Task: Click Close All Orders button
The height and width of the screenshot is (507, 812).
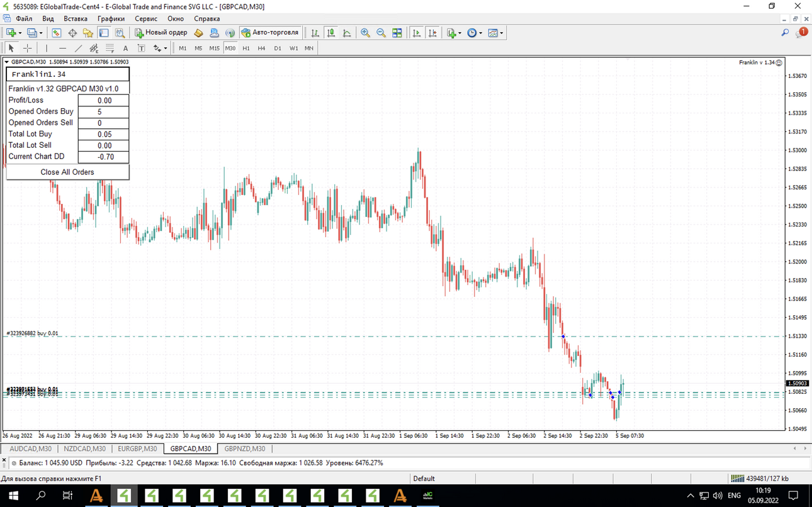Action: (67, 172)
